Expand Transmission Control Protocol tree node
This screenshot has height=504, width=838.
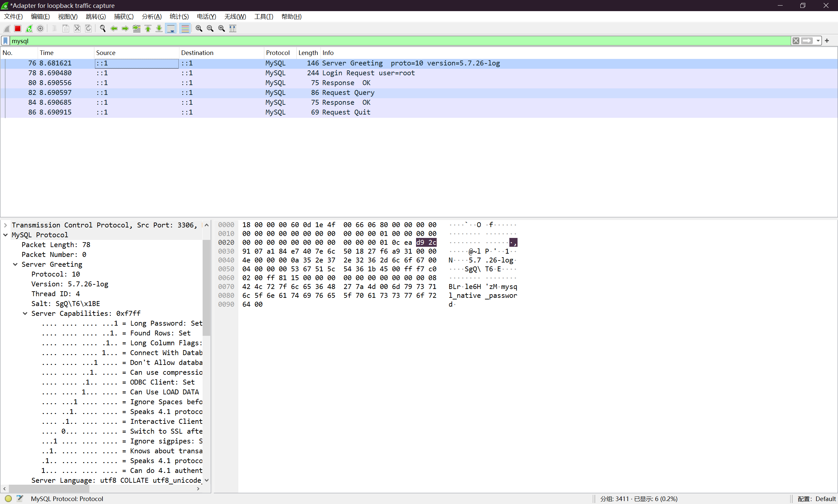(x=6, y=225)
